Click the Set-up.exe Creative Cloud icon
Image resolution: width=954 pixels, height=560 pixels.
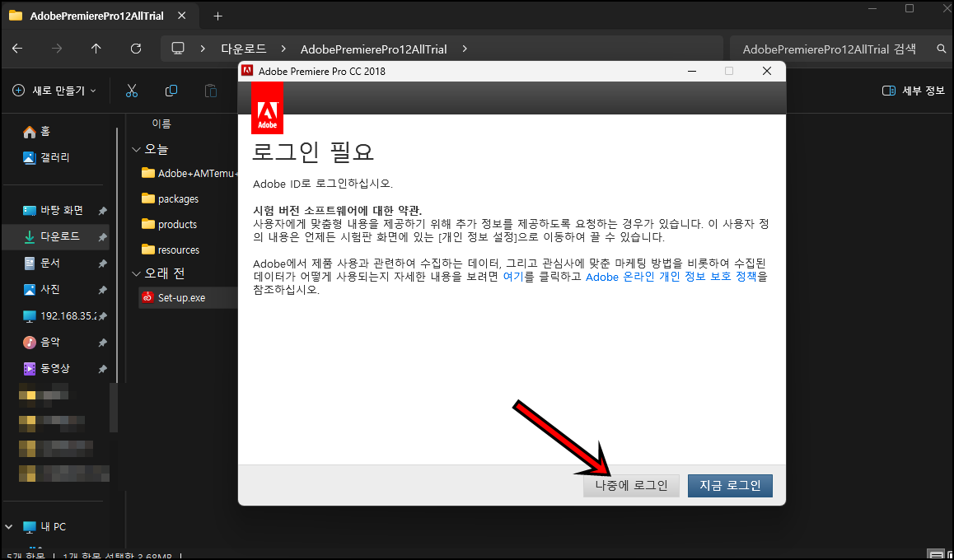pyautogui.click(x=147, y=298)
